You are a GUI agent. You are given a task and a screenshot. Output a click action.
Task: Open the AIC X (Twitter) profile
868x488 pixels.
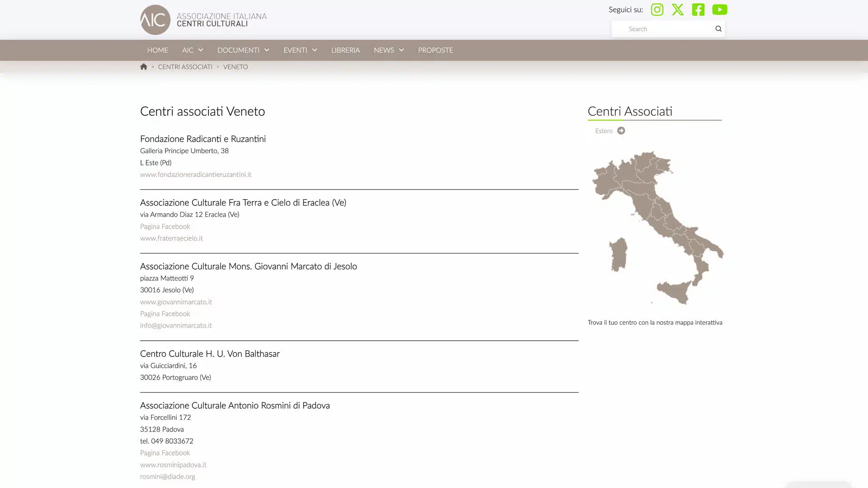[678, 9]
